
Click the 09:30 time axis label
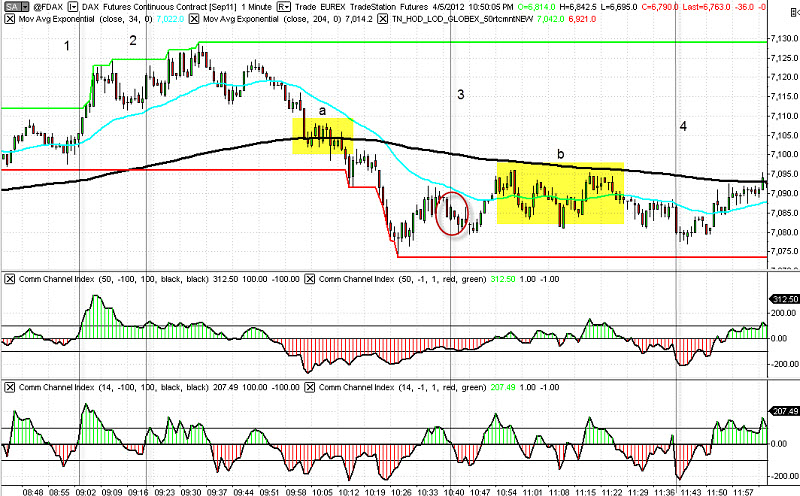[191, 492]
